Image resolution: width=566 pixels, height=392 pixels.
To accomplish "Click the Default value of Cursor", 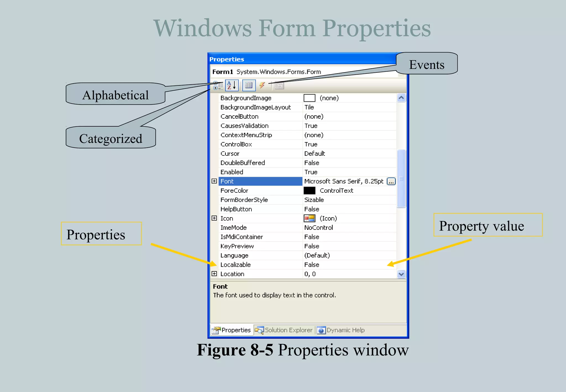I will 315,153.
